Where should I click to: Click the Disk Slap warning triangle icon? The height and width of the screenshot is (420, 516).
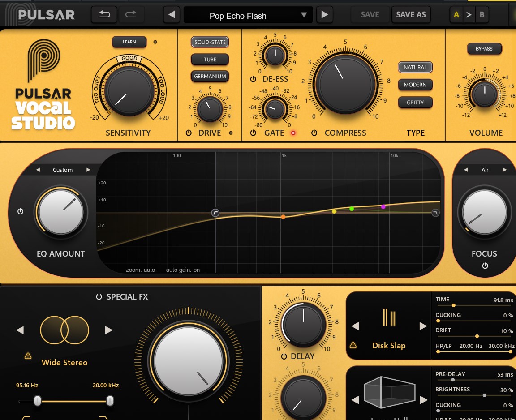click(x=353, y=345)
